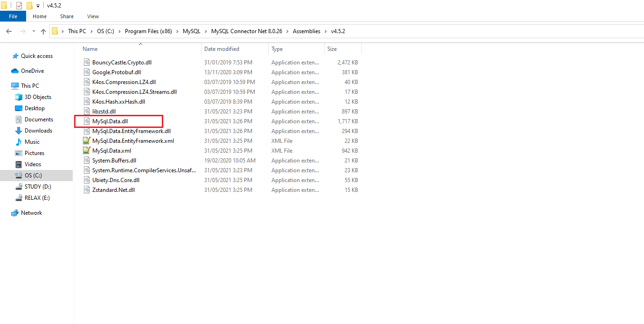Expand the chevron after This PC breadcrumb
The width and height of the screenshot is (644, 324).
tap(91, 31)
